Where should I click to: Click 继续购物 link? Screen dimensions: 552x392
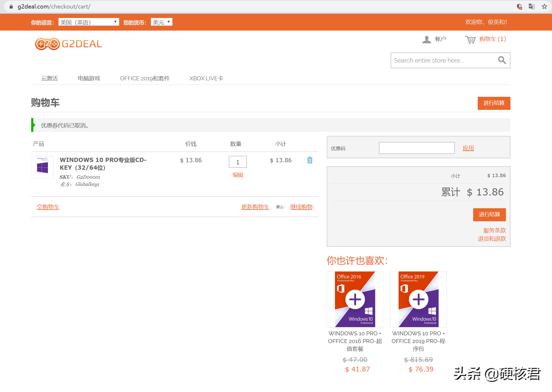tap(301, 207)
